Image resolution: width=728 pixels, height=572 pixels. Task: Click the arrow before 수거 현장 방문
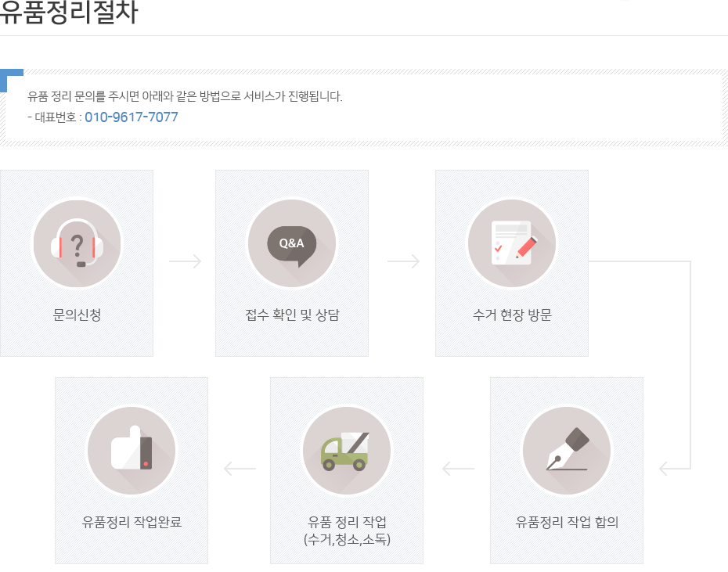403,261
